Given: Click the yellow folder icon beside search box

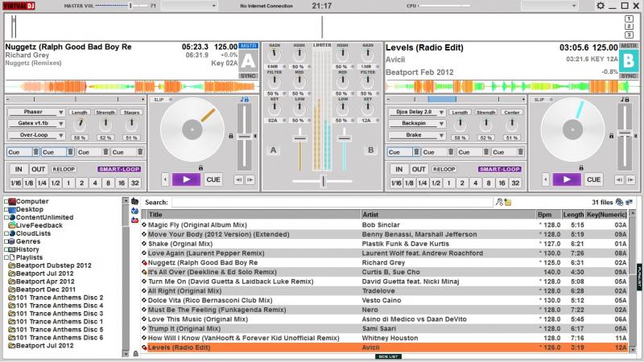Looking at the screenshot, I should [508, 202].
